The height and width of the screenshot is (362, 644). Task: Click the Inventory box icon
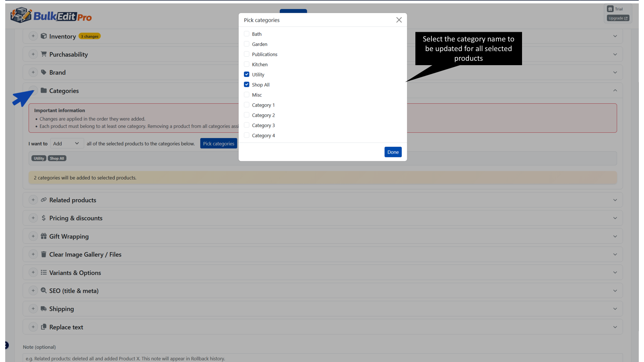click(x=43, y=36)
